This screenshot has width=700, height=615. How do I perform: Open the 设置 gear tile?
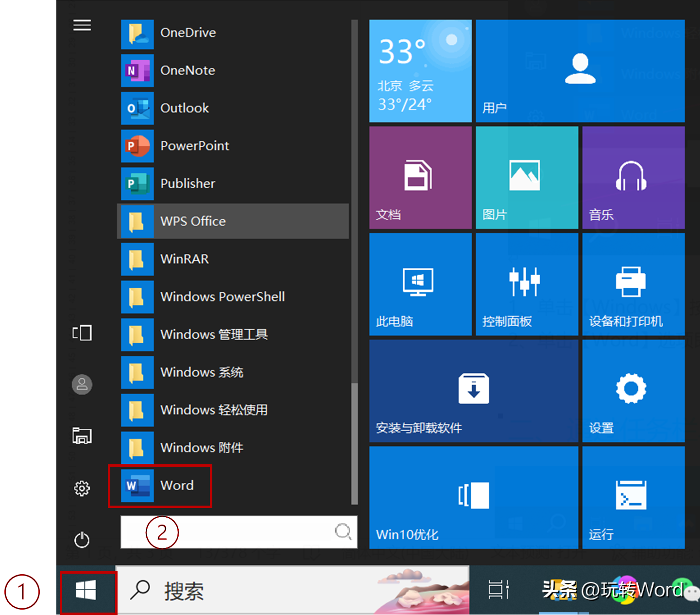(x=633, y=391)
